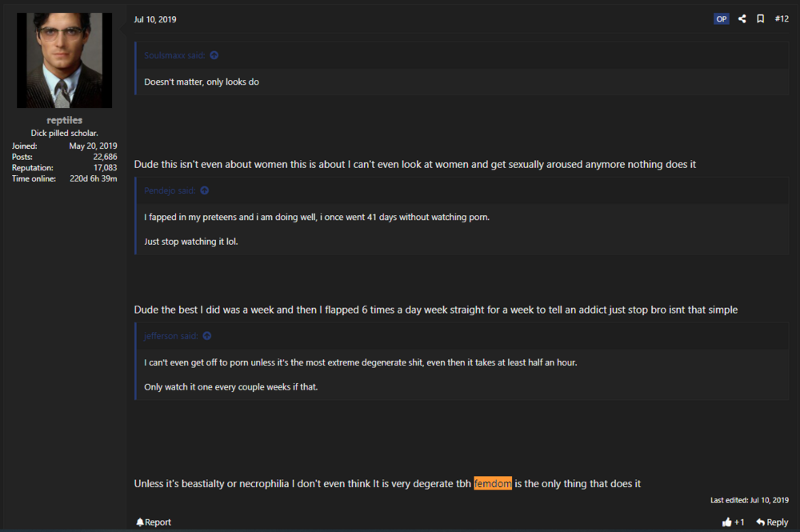Click the post number #12 link

[x=782, y=18]
